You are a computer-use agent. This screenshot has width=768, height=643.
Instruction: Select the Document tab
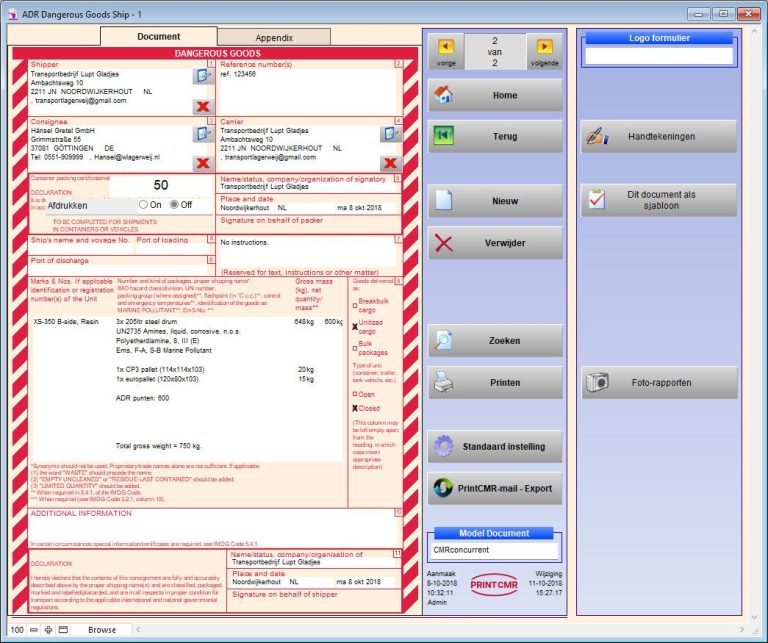(x=158, y=37)
